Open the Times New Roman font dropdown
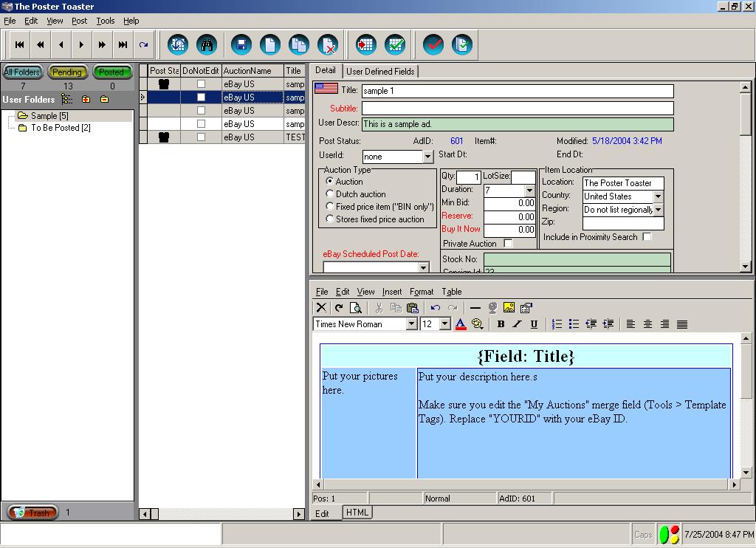The height and width of the screenshot is (548, 756). 411,324
